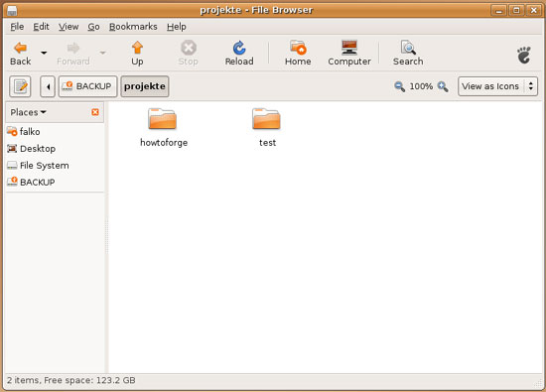Select the BACKUP path bar button
Screen dimensions: 546x392
click(87, 86)
